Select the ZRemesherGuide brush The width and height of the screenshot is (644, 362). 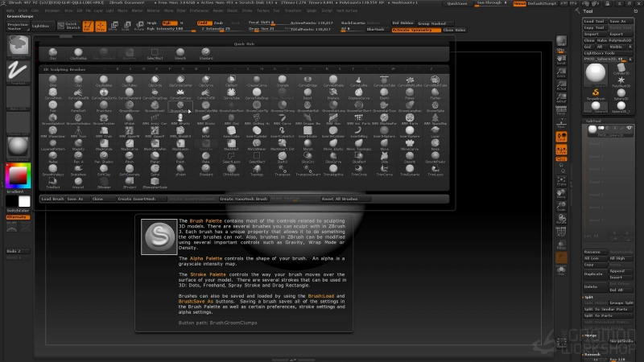click(155, 183)
